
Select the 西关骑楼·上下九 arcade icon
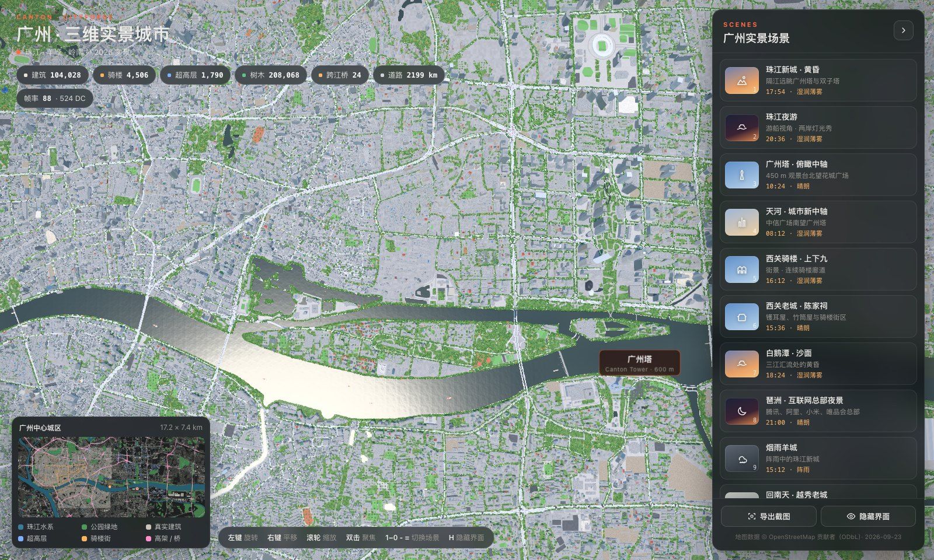[741, 269]
